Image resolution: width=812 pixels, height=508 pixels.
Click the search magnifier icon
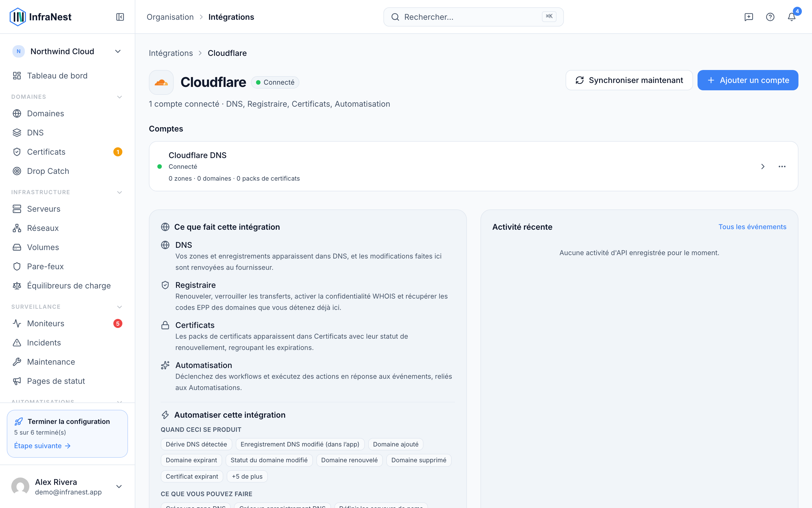pyautogui.click(x=395, y=17)
